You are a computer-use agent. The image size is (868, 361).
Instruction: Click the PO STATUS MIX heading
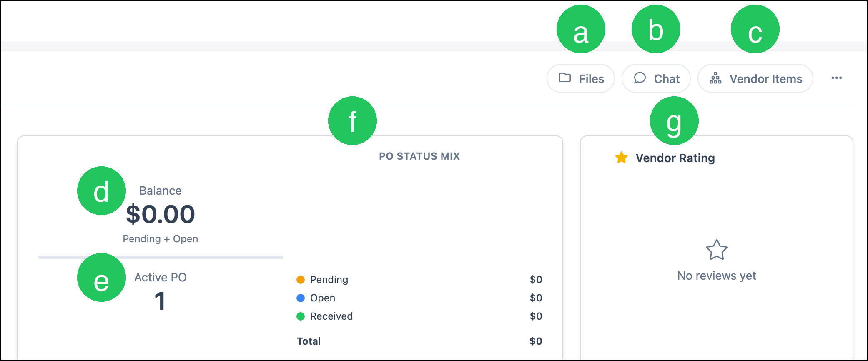[x=419, y=156]
